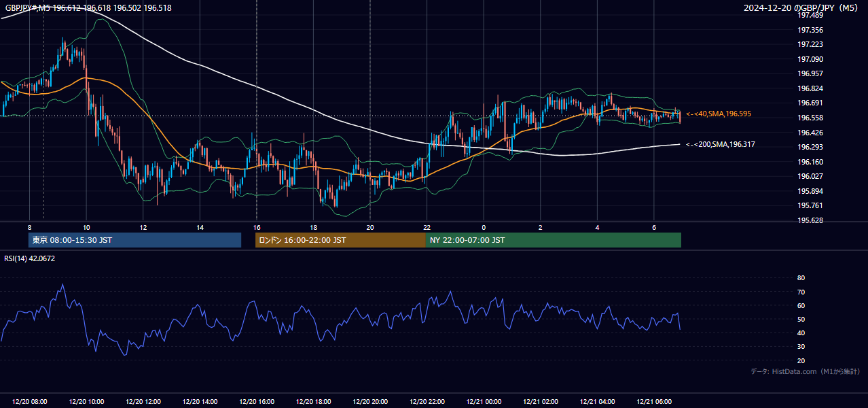The image size is (868, 408).
Task: Click the 2024-12-20 GBP/JPY (M5) chart title
Action: [801, 7]
